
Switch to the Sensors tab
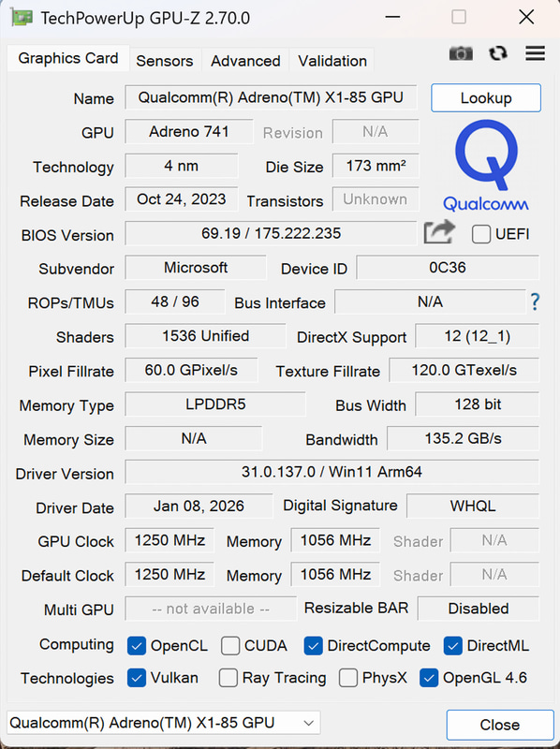click(x=165, y=61)
